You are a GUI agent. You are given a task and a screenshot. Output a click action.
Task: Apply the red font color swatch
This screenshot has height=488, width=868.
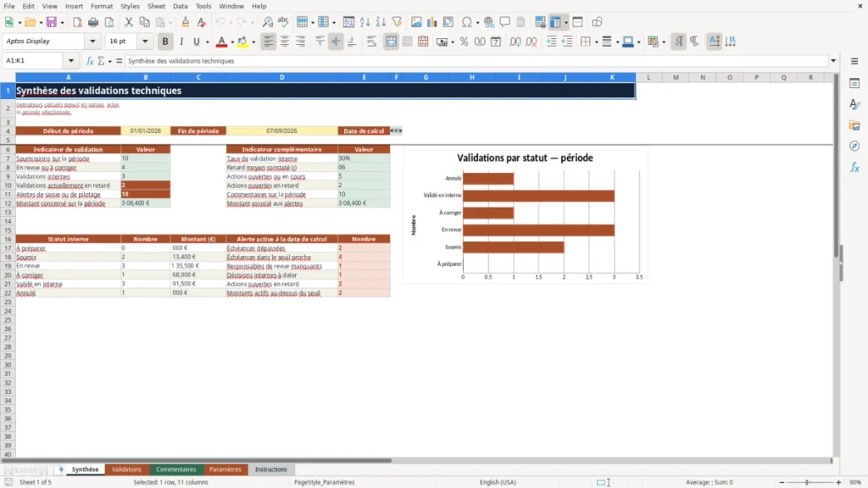click(x=221, y=42)
